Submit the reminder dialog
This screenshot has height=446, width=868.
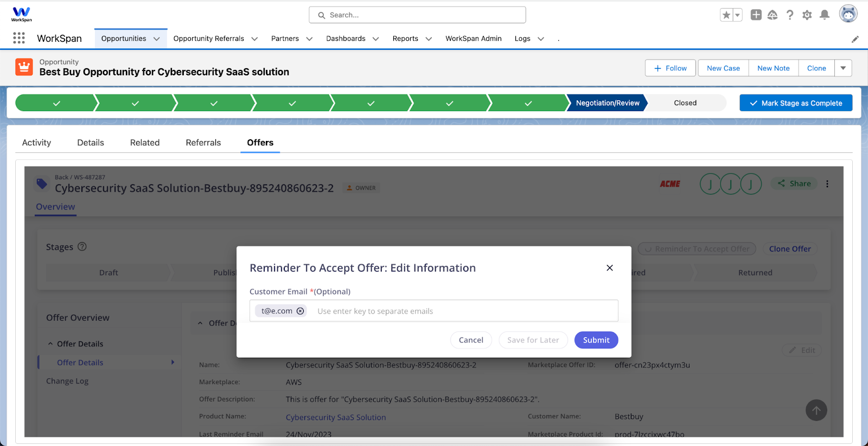click(x=596, y=340)
